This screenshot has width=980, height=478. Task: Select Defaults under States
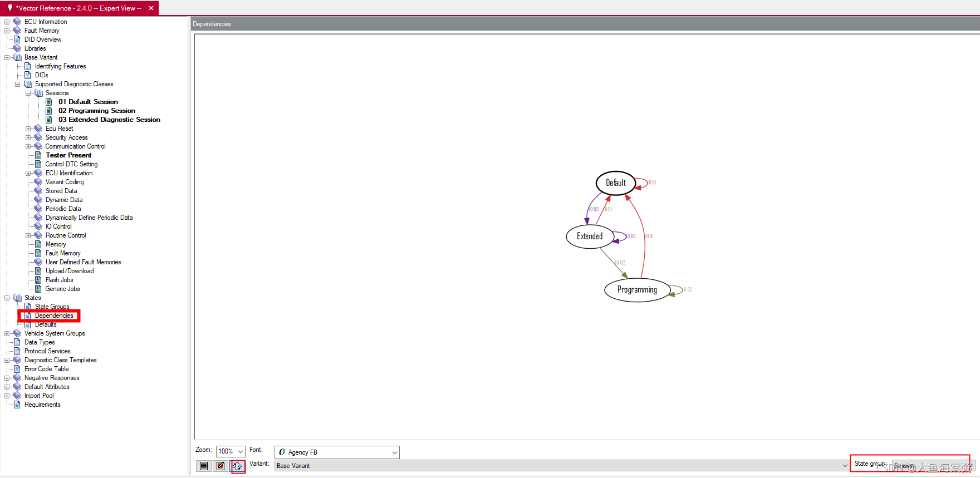tap(46, 324)
